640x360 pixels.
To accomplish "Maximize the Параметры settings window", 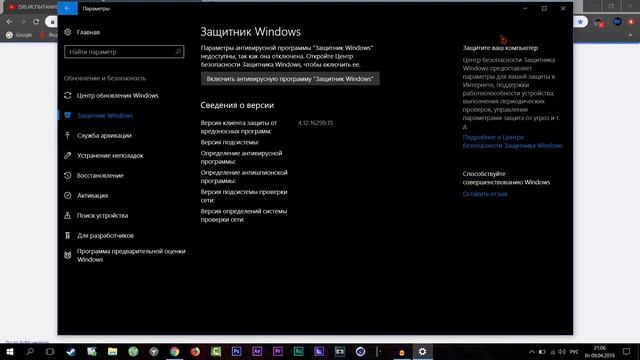I will click(x=544, y=8).
